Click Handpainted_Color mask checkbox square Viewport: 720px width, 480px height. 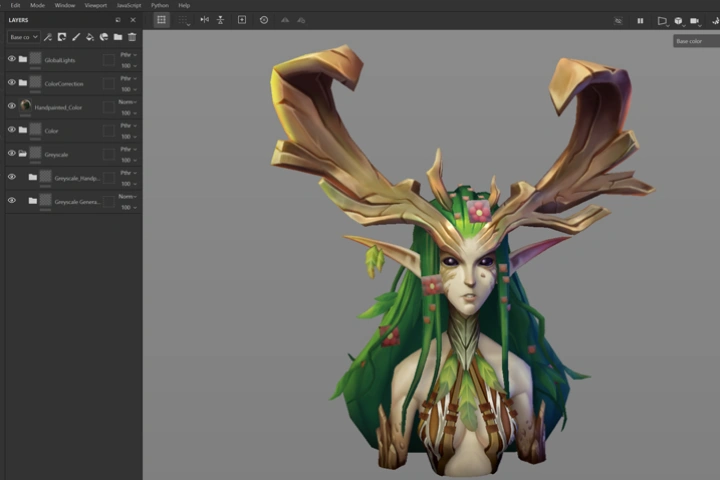(109, 107)
